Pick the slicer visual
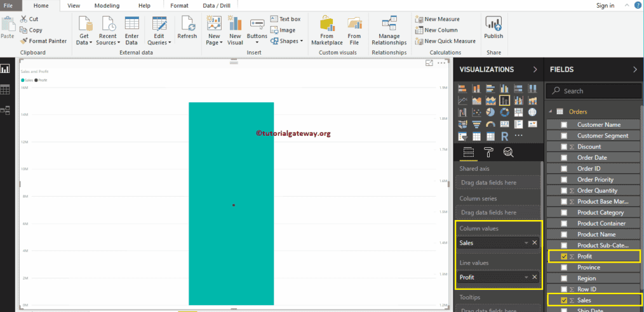Viewport: 644px width, 312px height. [x=462, y=136]
